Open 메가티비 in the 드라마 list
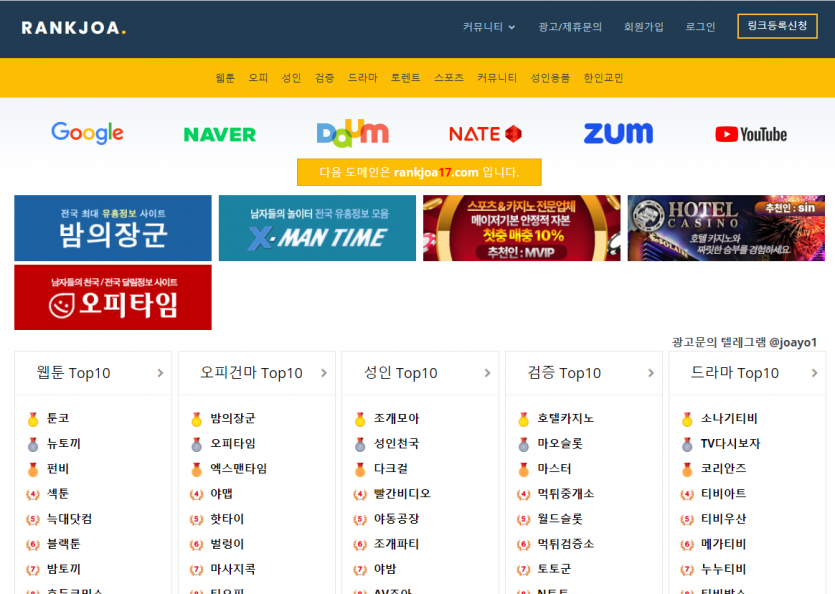The width and height of the screenshot is (835, 594). 723,544
